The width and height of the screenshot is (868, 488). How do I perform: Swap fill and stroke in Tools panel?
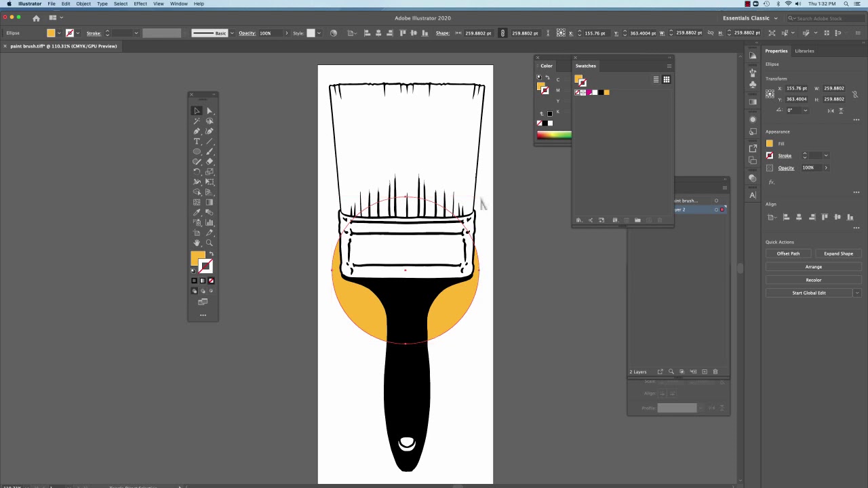(x=212, y=254)
